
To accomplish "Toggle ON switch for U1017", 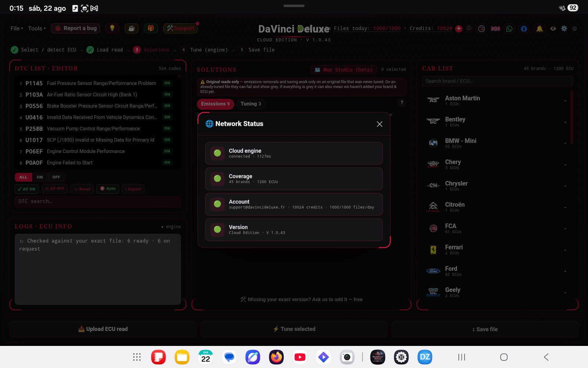I will (167, 140).
